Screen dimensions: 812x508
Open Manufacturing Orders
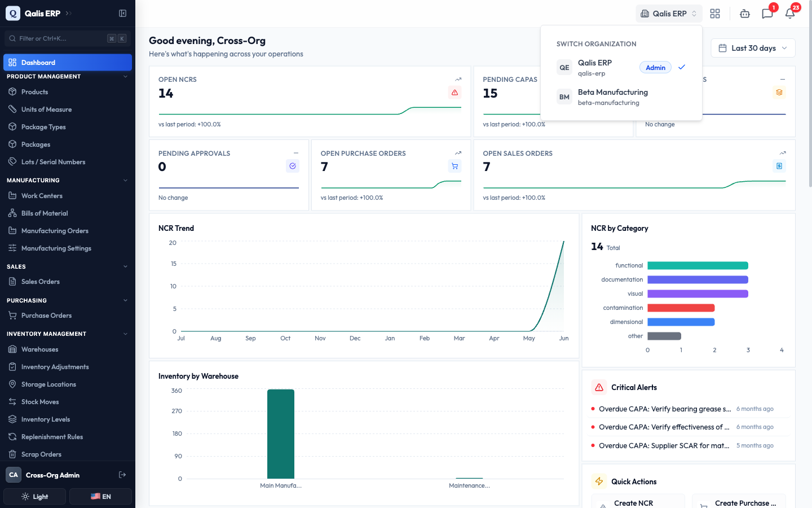(x=68, y=231)
